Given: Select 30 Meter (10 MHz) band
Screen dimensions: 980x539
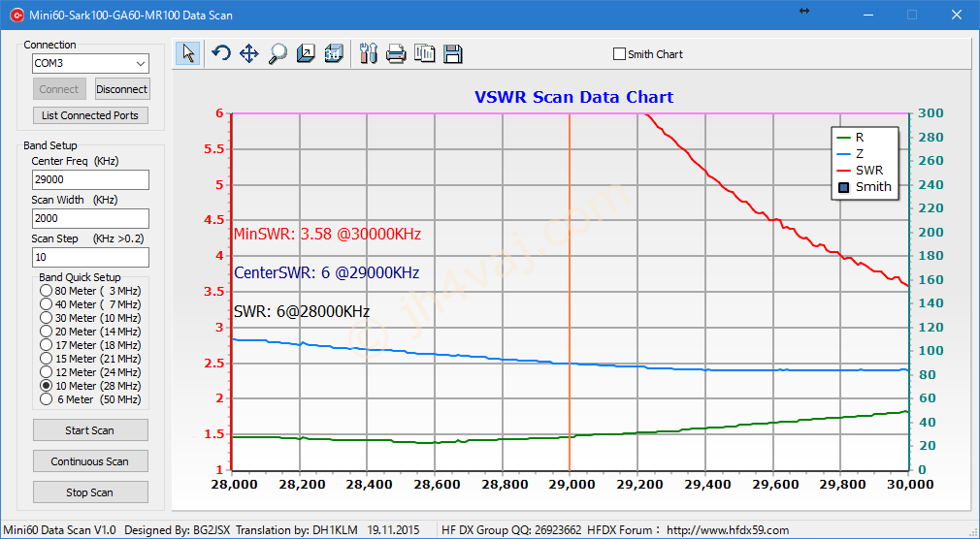Looking at the screenshot, I should coord(46,318).
